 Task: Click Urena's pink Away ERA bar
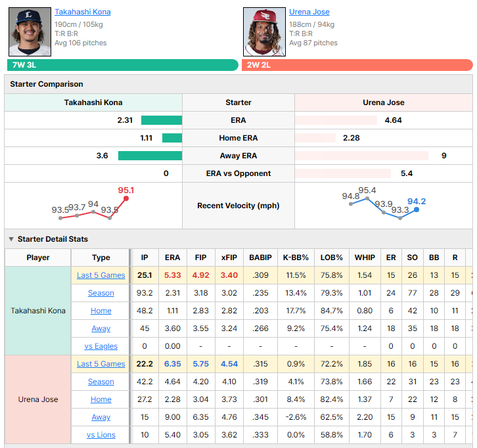point(362,156)
